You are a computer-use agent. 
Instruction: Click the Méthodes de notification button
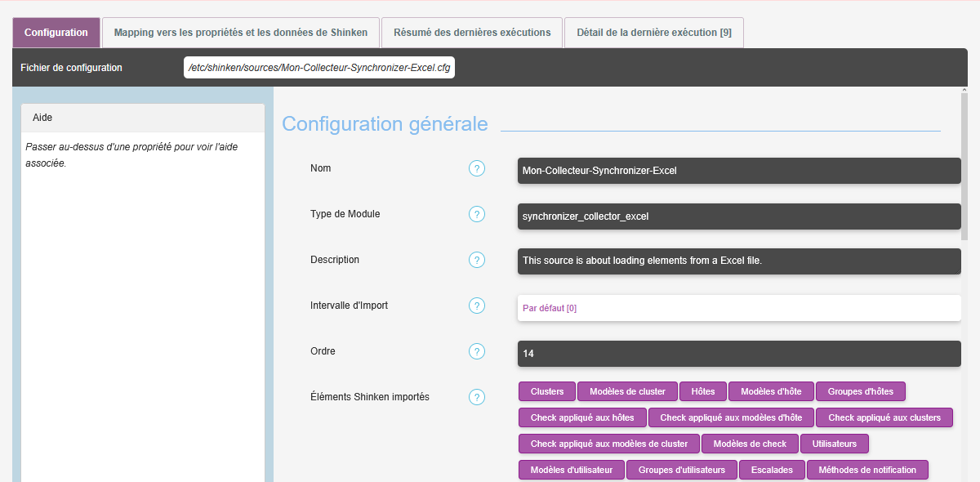867,470
